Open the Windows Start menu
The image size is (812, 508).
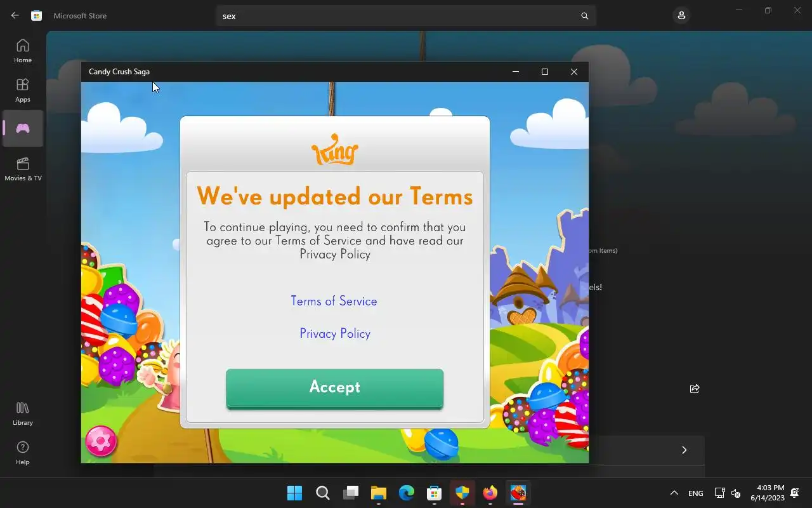click(294, 493)
